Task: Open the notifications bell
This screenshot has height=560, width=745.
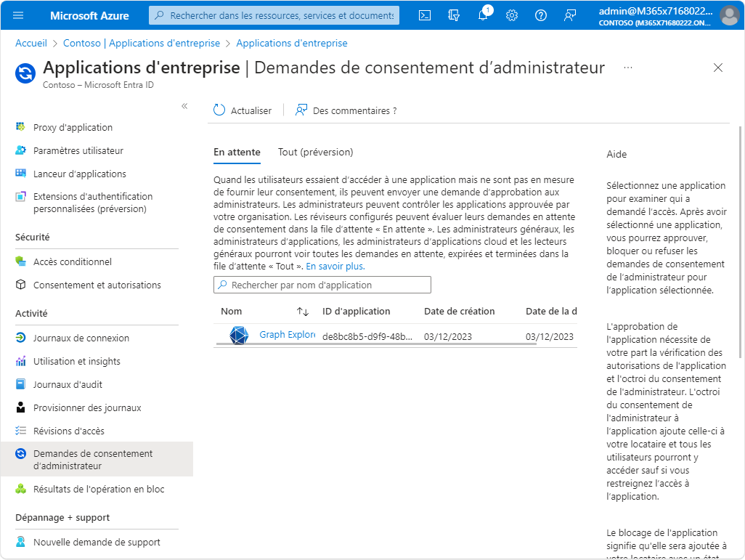Action: pyautogui.click(x=483, y=15)
